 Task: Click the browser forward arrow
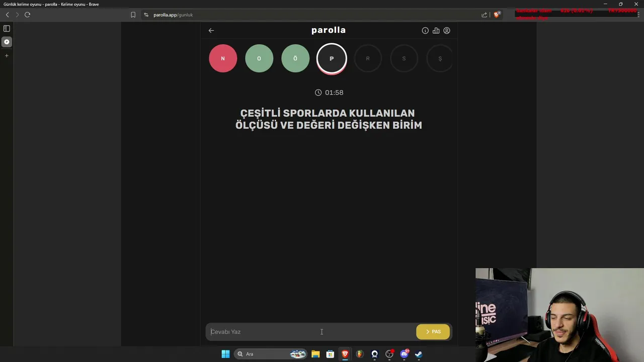pos(17,15)
